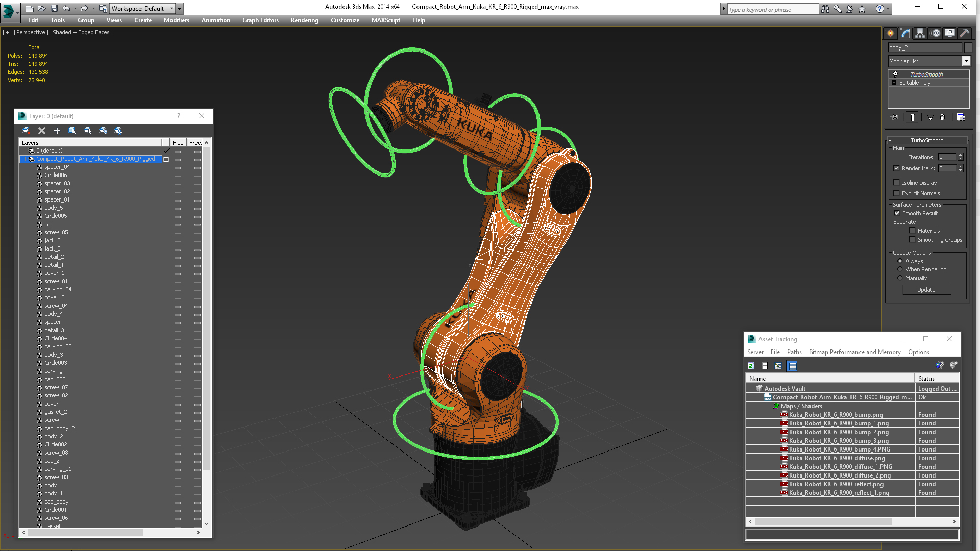The image size is (980, 551).
Task: Open Paths menu in Asset Tracking
Action: [x=794, y=352]
